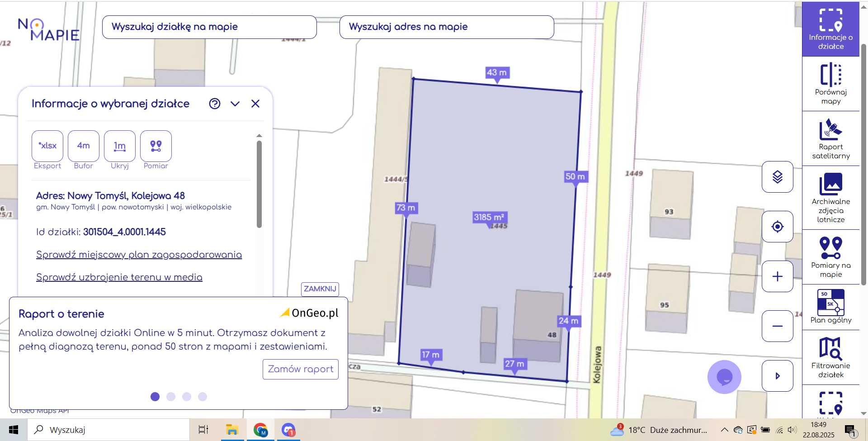
Task: Click the 73 m edge label
Action: [406, 208]
